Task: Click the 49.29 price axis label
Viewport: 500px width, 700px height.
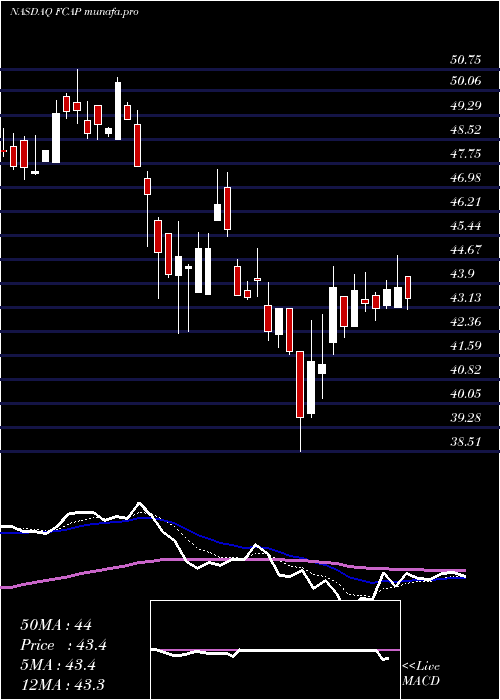Action: [x=465, y=106]
